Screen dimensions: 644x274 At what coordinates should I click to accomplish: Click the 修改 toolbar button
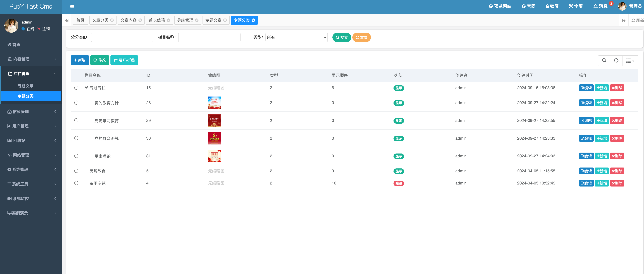[100, 60]
